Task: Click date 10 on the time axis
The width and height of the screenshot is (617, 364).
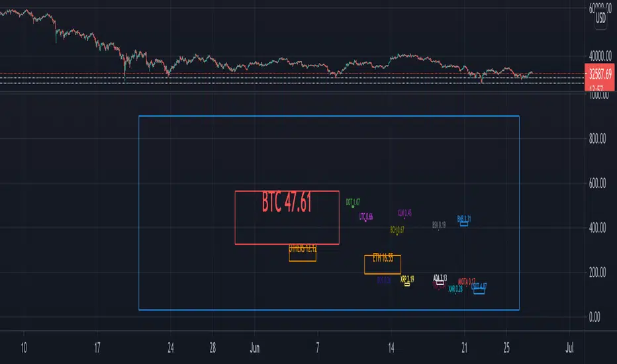Action: 24,348
